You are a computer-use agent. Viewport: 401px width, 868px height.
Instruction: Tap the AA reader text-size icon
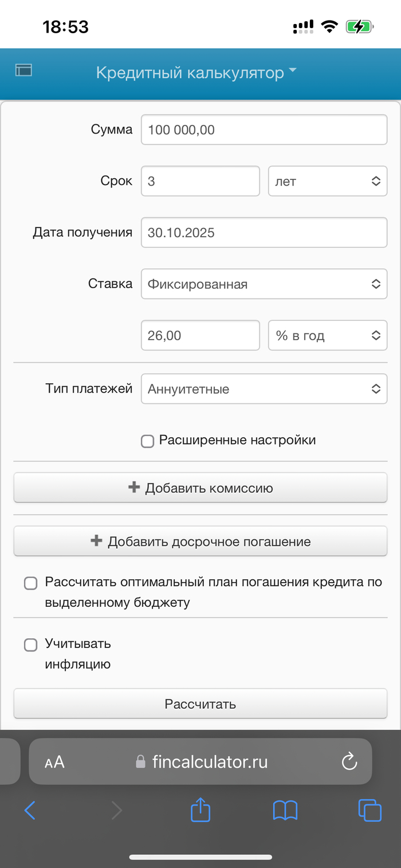pos(54,762)
